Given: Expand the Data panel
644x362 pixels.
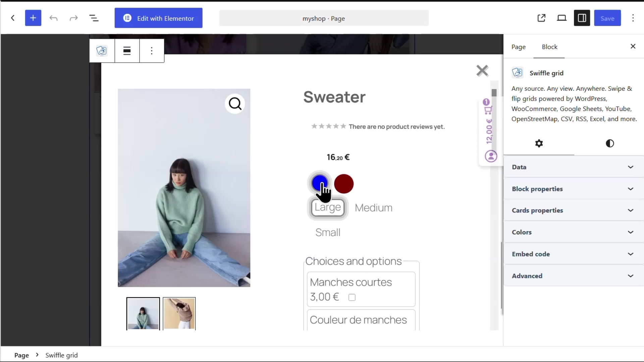Looking at the screenshot, I should coord(574,167).
